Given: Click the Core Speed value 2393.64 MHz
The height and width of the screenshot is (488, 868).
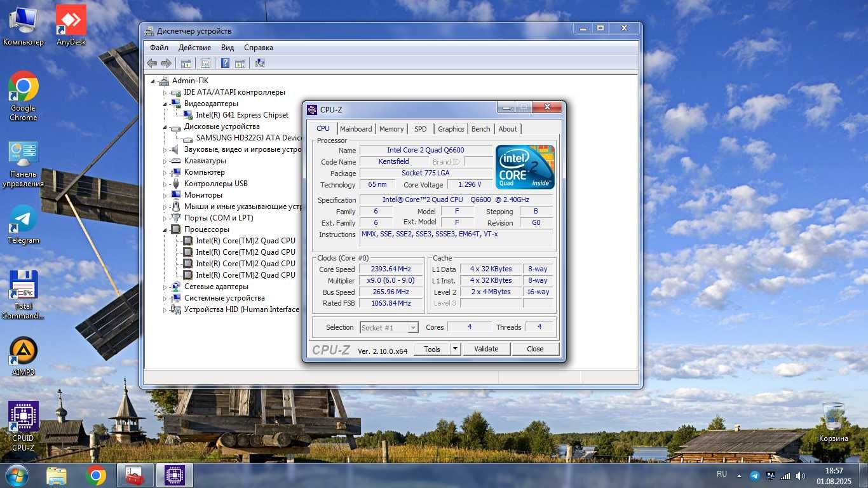Looking at the screenshot, I should click(391, 269).
